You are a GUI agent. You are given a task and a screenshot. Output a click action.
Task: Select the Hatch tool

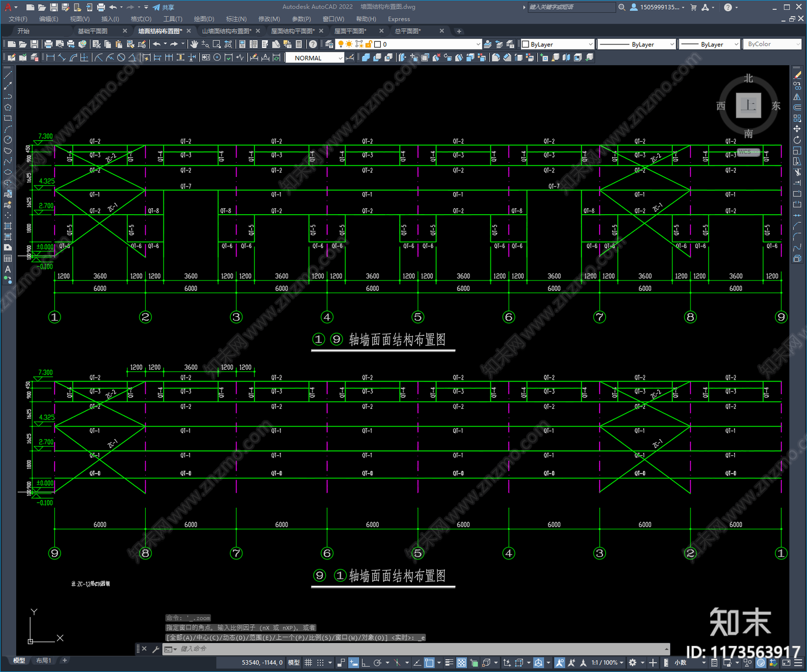pyautogui.click(x=8, y=226)
